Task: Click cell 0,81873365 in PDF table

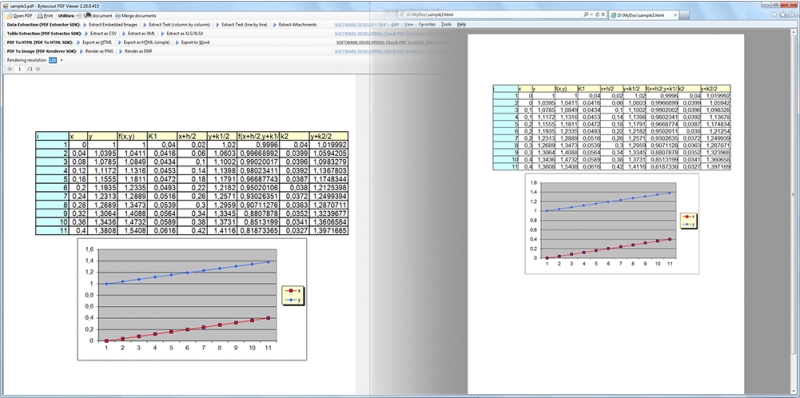Action: (x=258, y=231)
